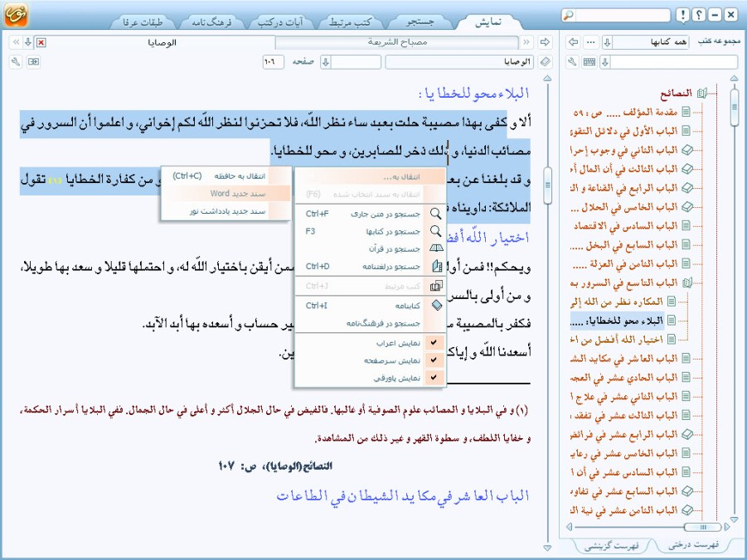
Task: Click page icon of مقدمة المؤلف row
Action: [686, 113]
